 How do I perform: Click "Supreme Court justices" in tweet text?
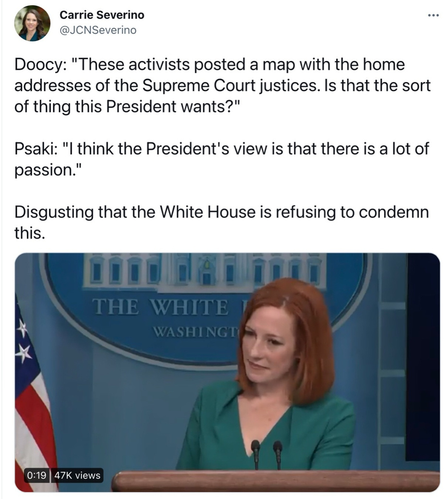230,85
